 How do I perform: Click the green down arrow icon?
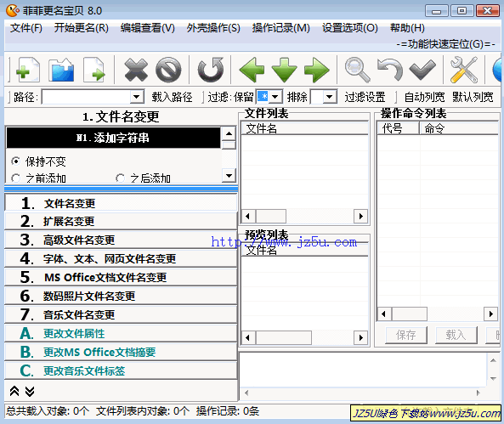coord(284,70)
